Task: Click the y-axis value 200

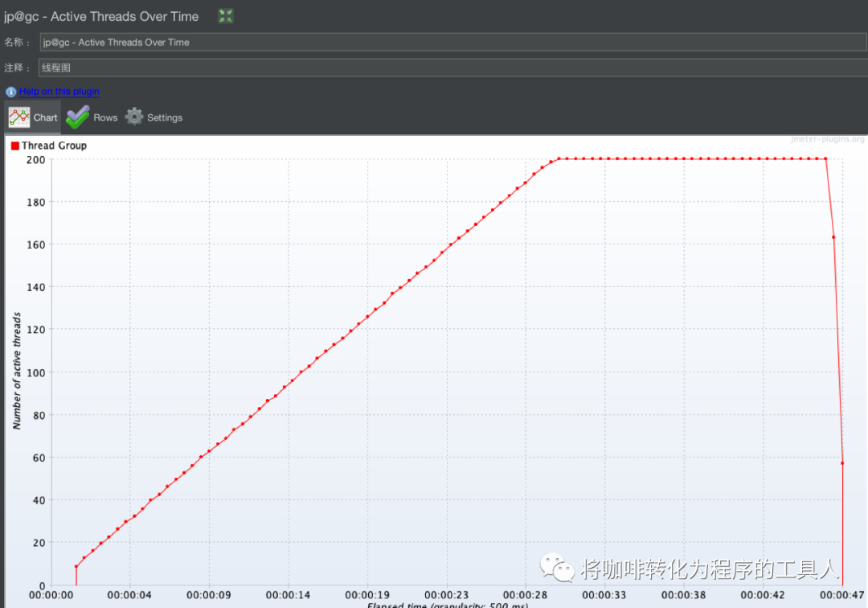Action: pyautogui.click(x=36, y=160)
